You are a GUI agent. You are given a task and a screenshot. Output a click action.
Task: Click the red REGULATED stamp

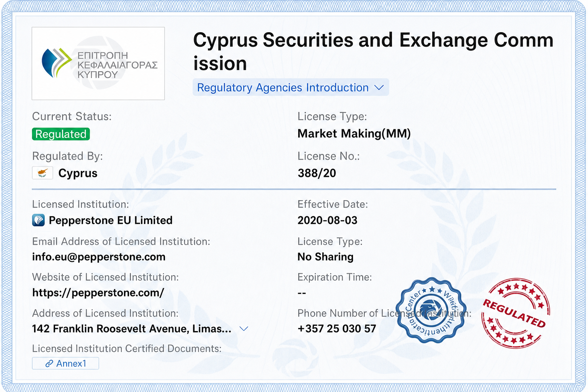pos(516,313)
